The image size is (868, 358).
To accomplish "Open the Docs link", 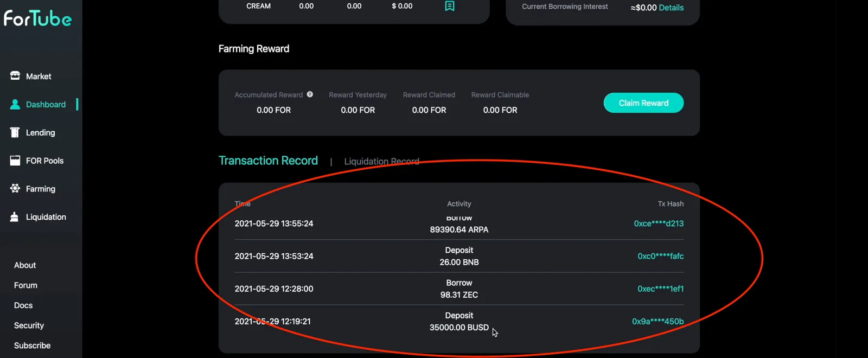I will pos(23,305).
